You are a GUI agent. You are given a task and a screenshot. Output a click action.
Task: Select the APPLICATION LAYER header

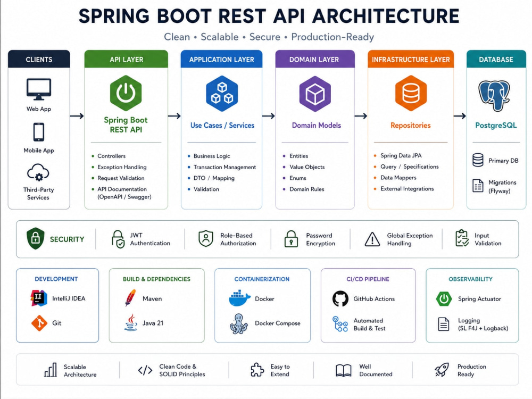pyautogui.click(x=221, y=60)
